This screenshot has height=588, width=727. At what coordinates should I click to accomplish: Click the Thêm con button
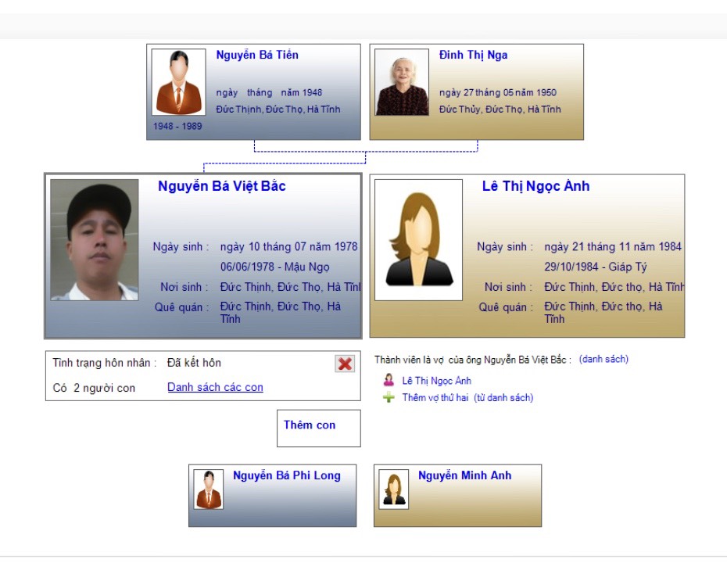318,428
